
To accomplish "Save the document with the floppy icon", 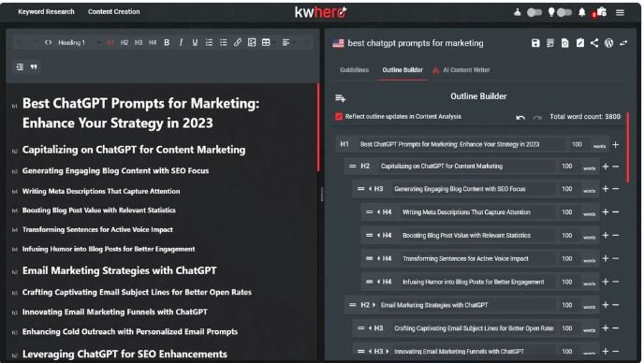I will coord(535,43).
